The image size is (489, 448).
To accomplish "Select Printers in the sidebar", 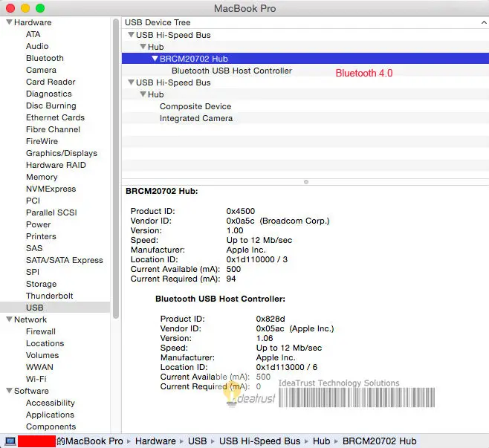I will click(x=41, y=236).
